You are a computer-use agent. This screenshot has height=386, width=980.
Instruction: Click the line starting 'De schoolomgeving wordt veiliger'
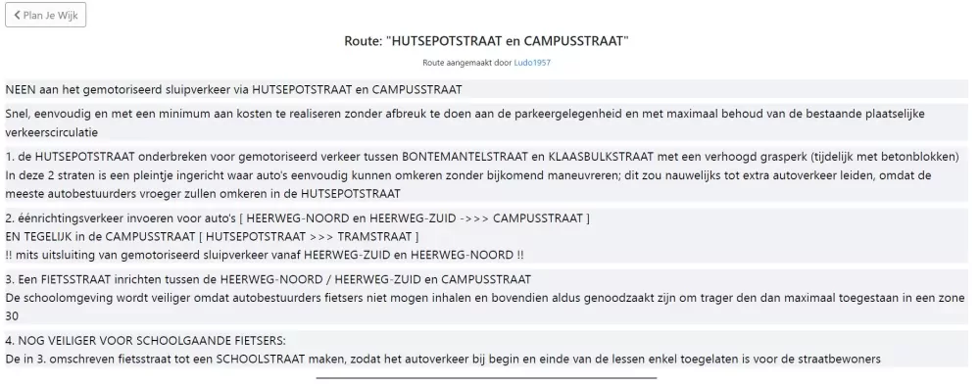(485, 298)
